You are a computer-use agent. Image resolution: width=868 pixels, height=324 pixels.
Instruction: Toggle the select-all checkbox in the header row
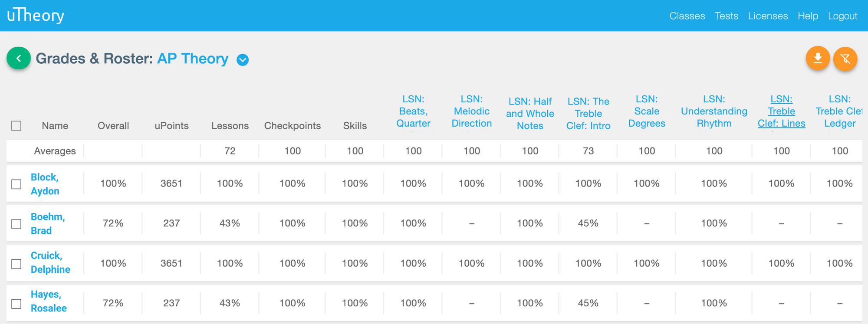click(x=16, y=126)
